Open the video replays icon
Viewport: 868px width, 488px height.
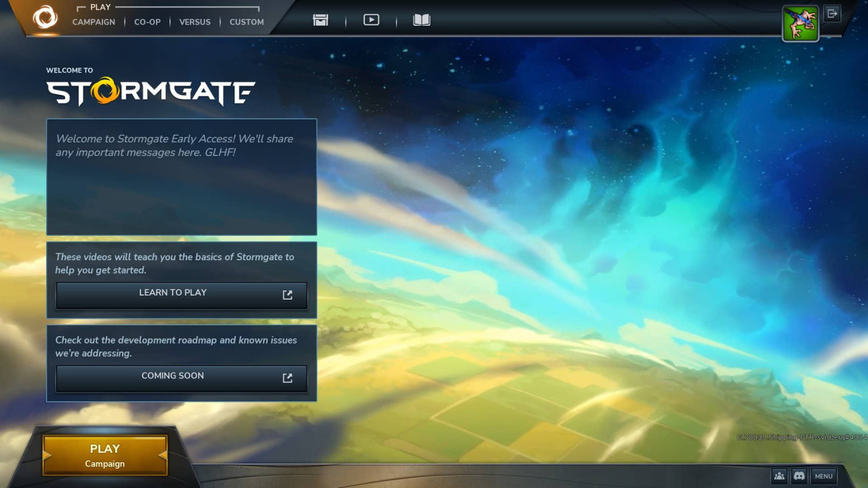371,20
